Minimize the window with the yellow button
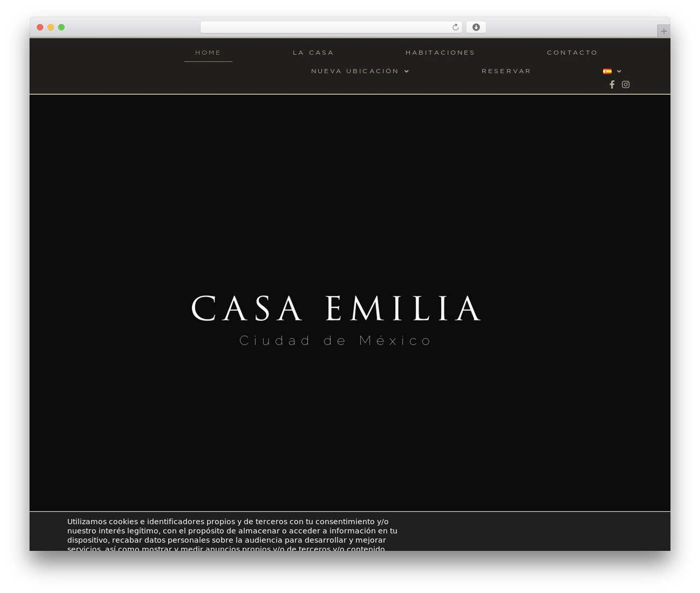Viewport: 700px width, 593px height. [50, 27]
